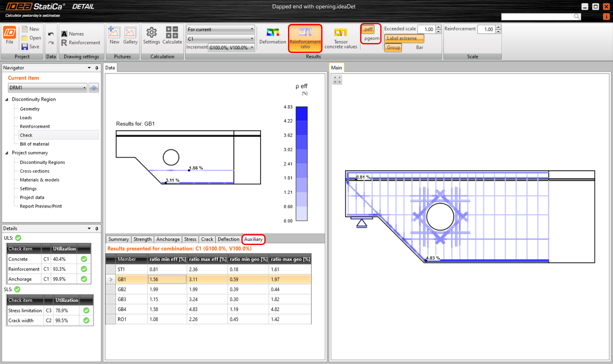Enable the Label extreme option

[404, 38]
